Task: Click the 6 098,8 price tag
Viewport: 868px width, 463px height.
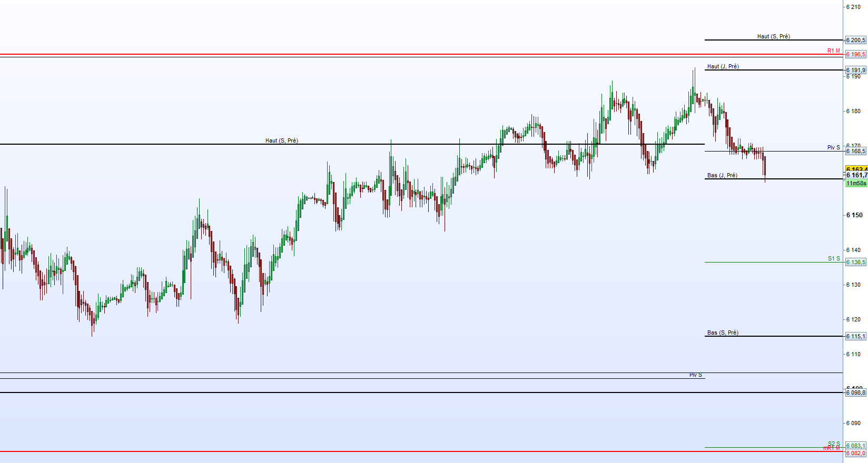Action: pos(855,392)
